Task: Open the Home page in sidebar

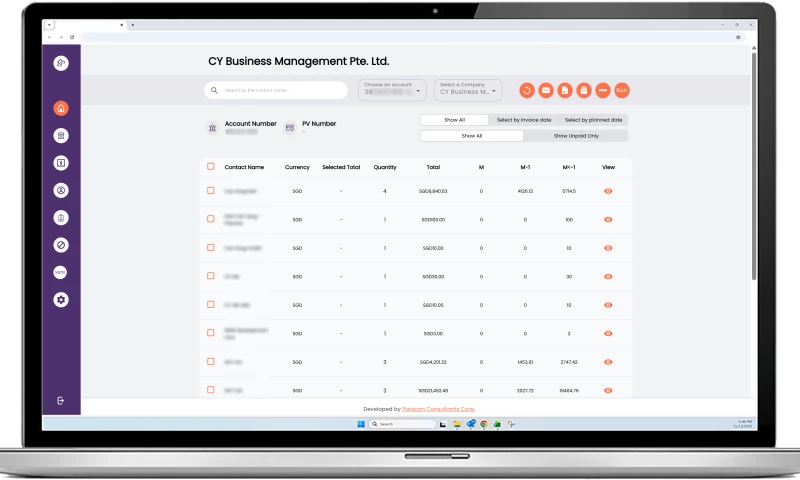Action: 61,108
